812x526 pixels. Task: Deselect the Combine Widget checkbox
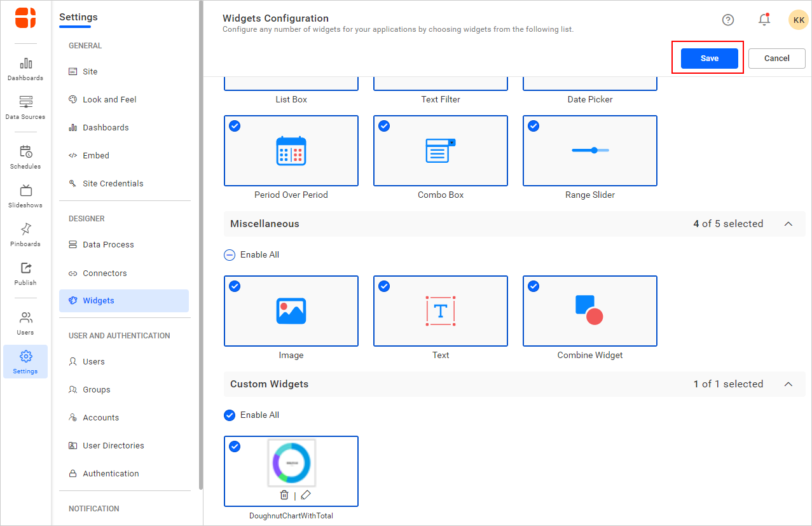533,286
